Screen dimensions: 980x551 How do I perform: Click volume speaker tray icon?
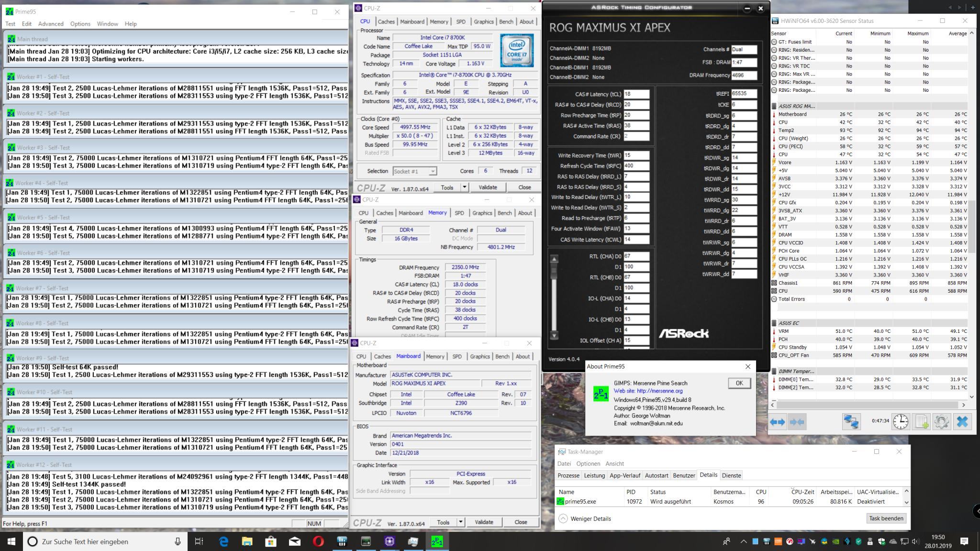pyautogui.click(x=916, y=541)
